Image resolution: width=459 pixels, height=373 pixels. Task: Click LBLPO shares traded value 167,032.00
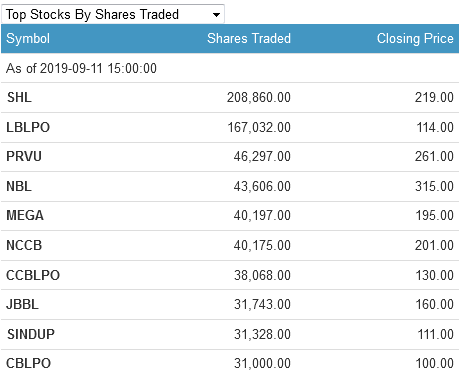[259, 127]
